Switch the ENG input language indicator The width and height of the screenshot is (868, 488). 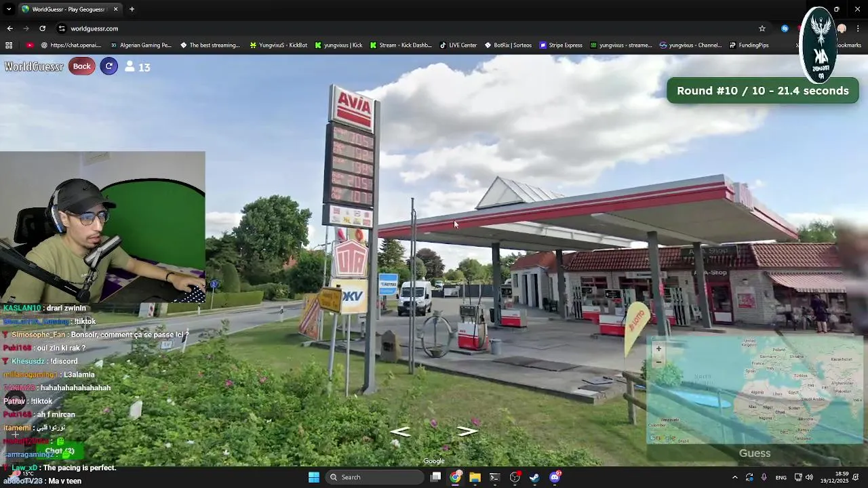coord(781,477)
